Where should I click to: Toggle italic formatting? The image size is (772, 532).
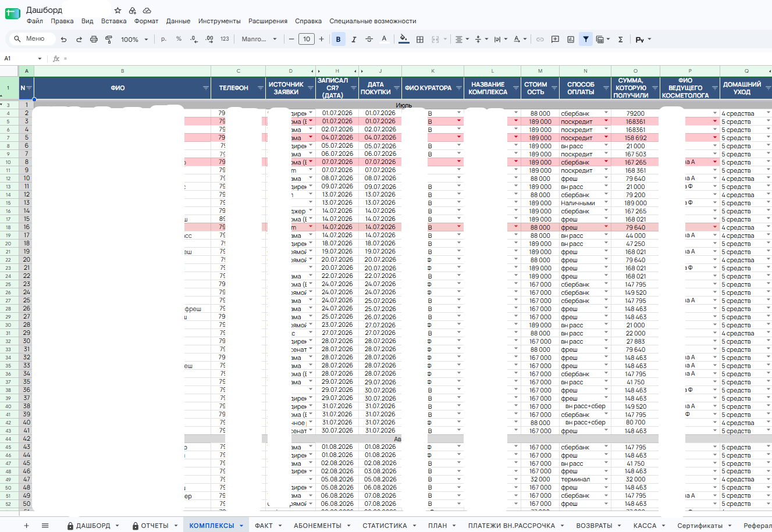(354, 40)
